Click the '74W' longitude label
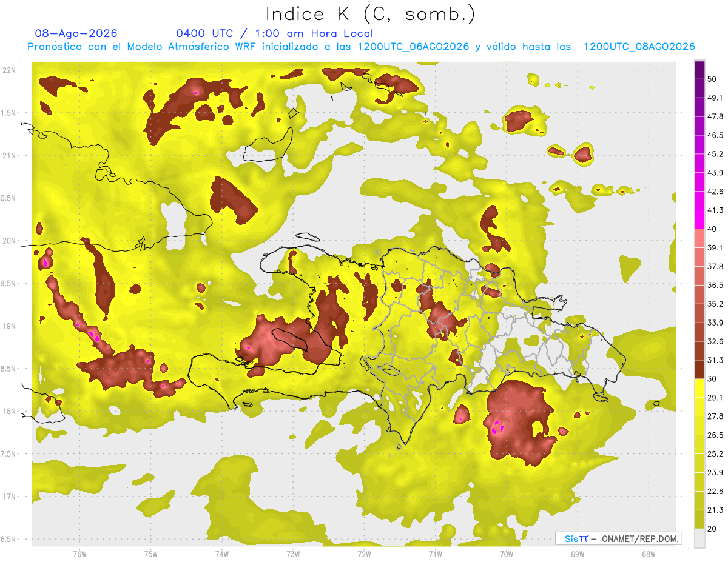 [x=221, y=554]
